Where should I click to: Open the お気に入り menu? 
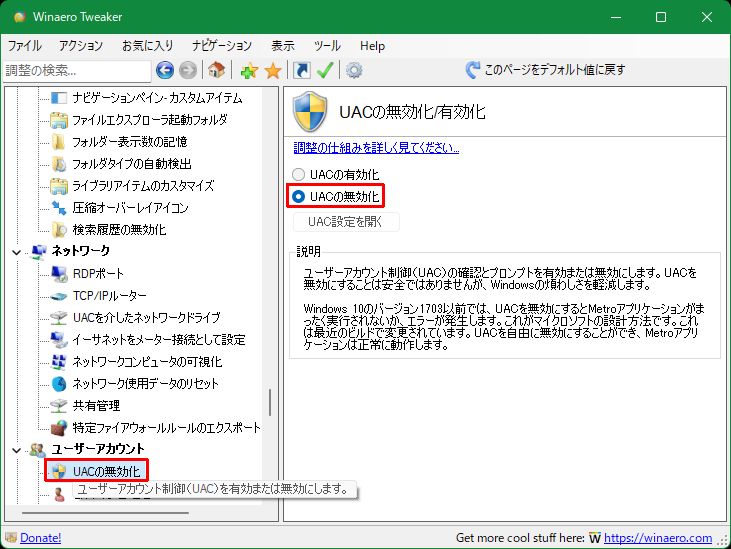pos(147,46)
